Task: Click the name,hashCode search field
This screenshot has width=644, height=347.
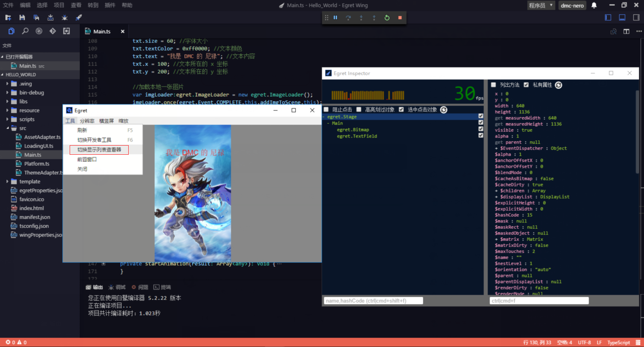Action: tap(373, 301)
